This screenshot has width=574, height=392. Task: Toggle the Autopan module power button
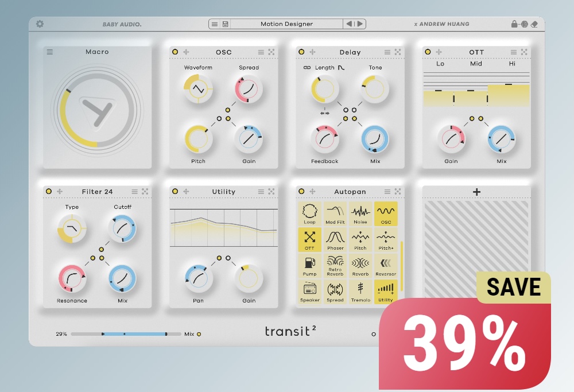(301, 192)
